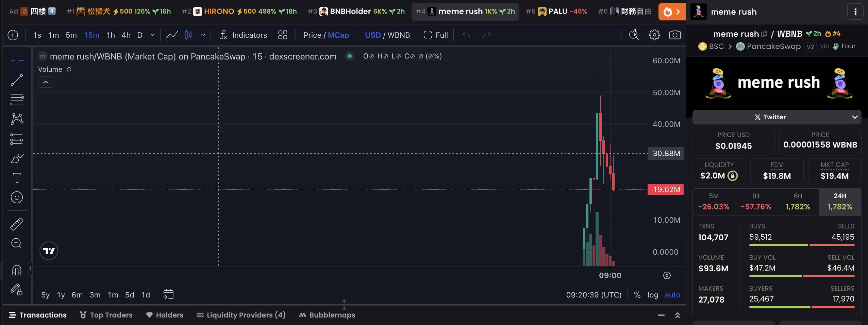Toggle log scale on price axis
868x325 pixels.
point(652,295)
